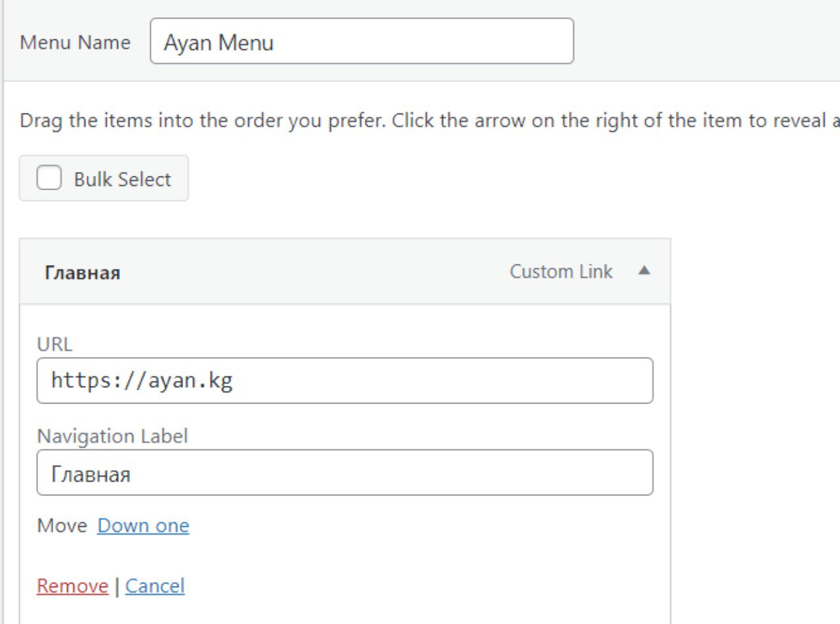Click the 'URL' label above the field
Screen dimensions: 840x624
tap(54, 344)
